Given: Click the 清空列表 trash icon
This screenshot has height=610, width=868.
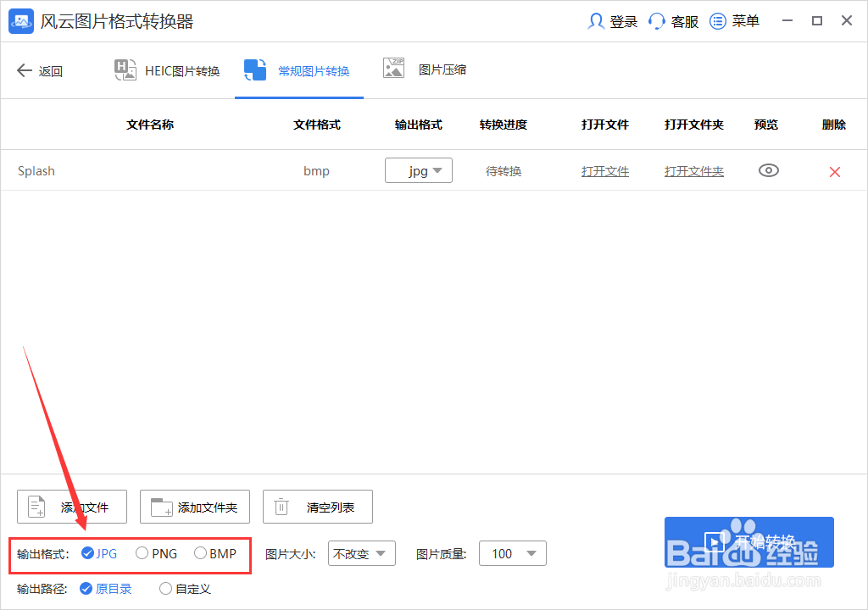Looking at the screenshot, I should [281, 506].
